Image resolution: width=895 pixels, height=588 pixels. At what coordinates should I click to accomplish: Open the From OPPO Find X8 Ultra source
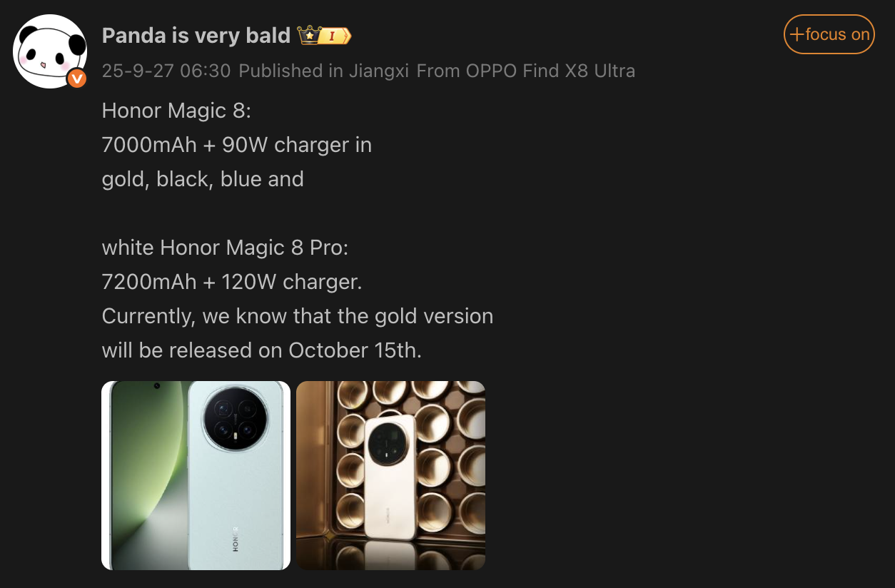(526, 71)
